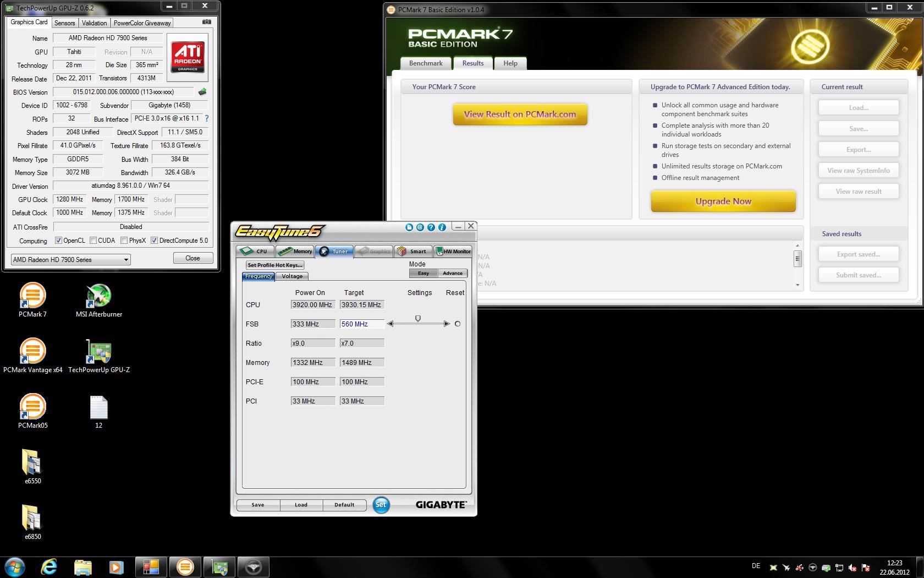Select MSI Afterburner desktop icon
This screenshot has width=924, height=578.
(x=99, y=301)
